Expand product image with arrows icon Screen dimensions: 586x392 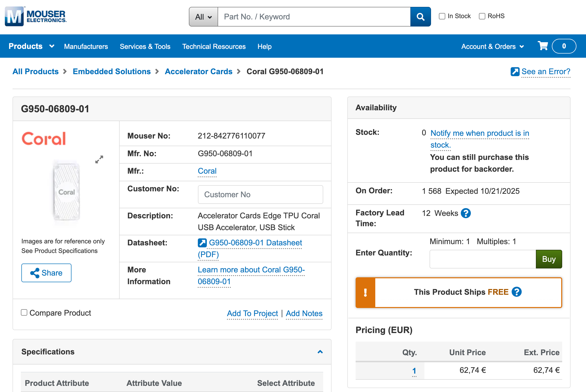click(x=99, y=159)
